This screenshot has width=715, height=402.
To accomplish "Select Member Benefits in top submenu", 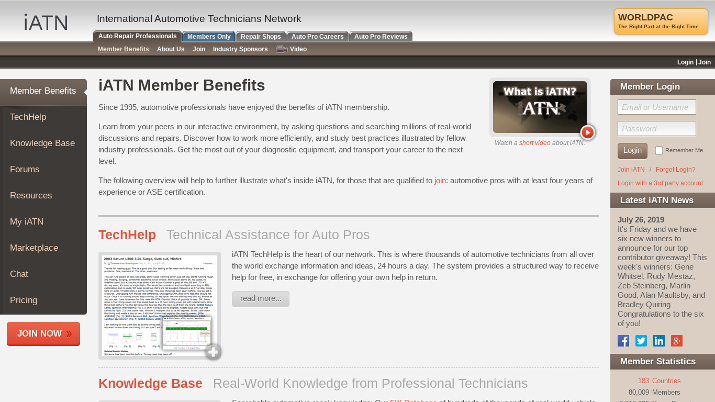I will click(x=123, y=49).
